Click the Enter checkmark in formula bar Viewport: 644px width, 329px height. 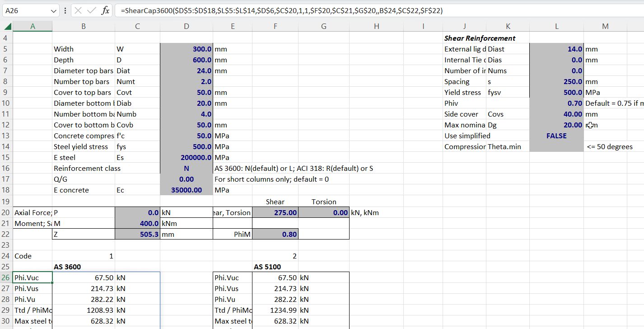pos(92,10)
